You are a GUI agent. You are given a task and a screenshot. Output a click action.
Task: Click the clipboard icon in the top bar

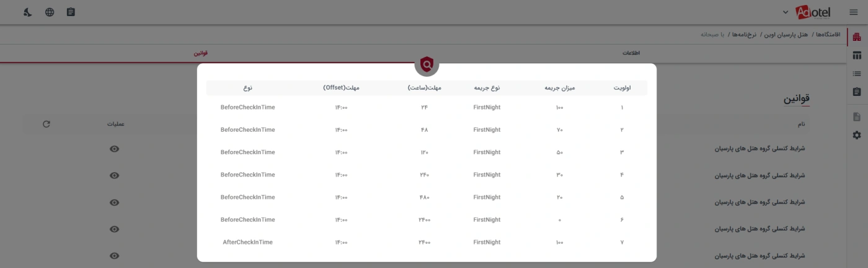pos(71,12)
